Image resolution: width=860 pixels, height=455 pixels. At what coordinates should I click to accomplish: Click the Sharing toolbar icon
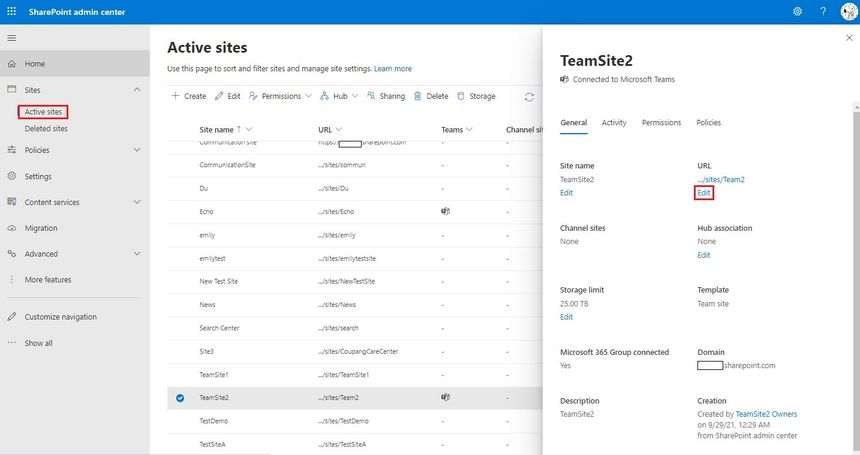[371, 96]
